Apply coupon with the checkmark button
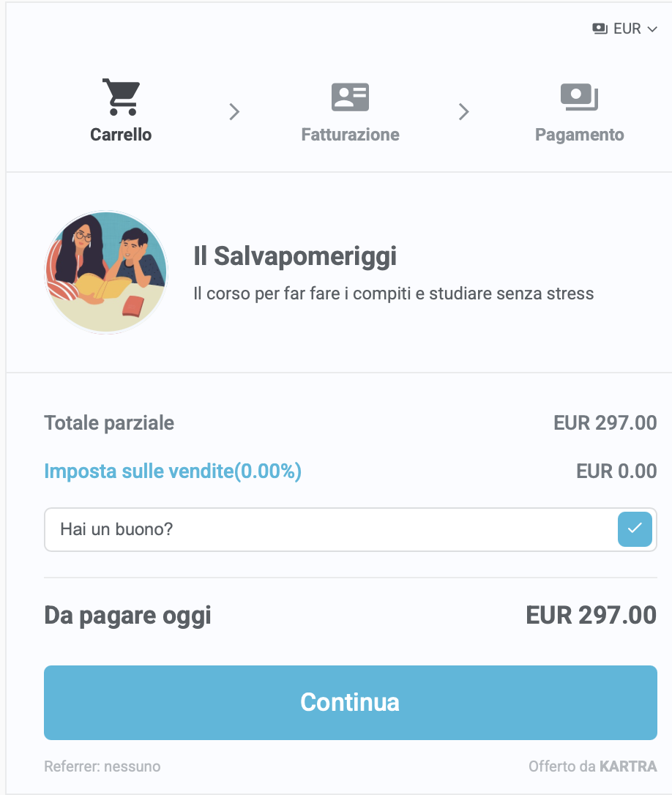This screenshot has height=795, width=672. 635,529
